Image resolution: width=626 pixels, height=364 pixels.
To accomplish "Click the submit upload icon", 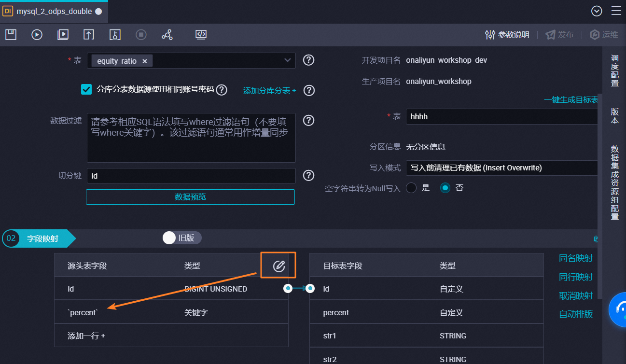I will (89, 34).
